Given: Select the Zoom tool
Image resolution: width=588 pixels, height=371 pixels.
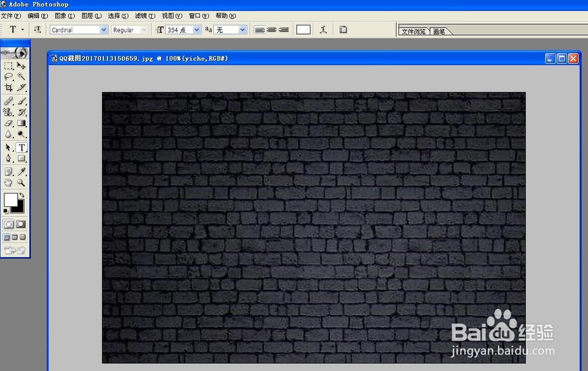Looking at the screenshot, I should click(x=21, y=183).
